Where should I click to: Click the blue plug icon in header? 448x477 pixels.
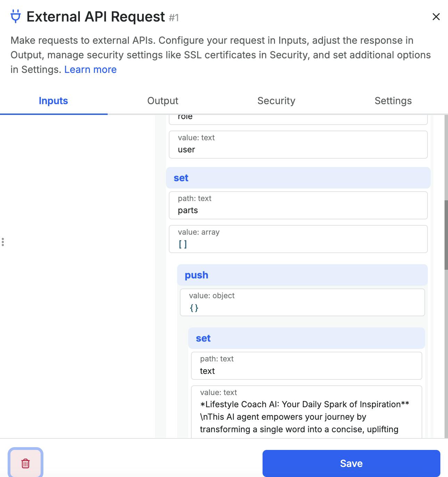point(16,17)
